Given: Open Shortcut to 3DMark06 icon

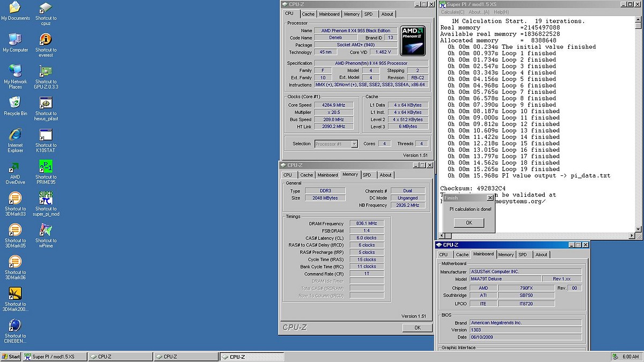Looking at the screenshot, I should click(x=16, y=268).
